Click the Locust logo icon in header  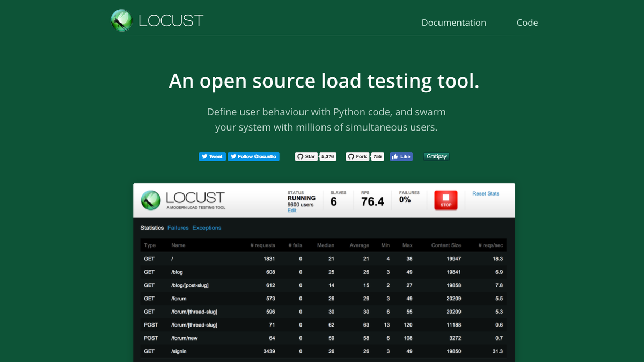pyautogui.click(x=121, y=20)
